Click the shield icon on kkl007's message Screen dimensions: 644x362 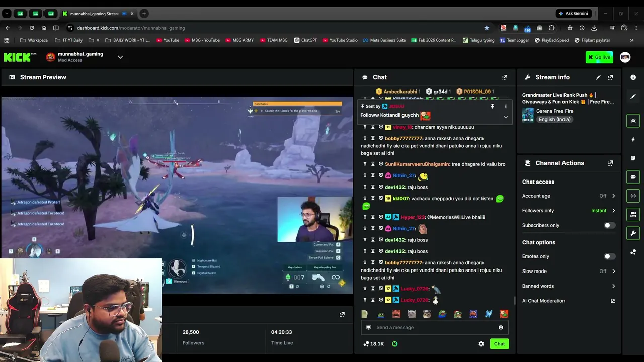pyautogui.click(x=381, y=199)
